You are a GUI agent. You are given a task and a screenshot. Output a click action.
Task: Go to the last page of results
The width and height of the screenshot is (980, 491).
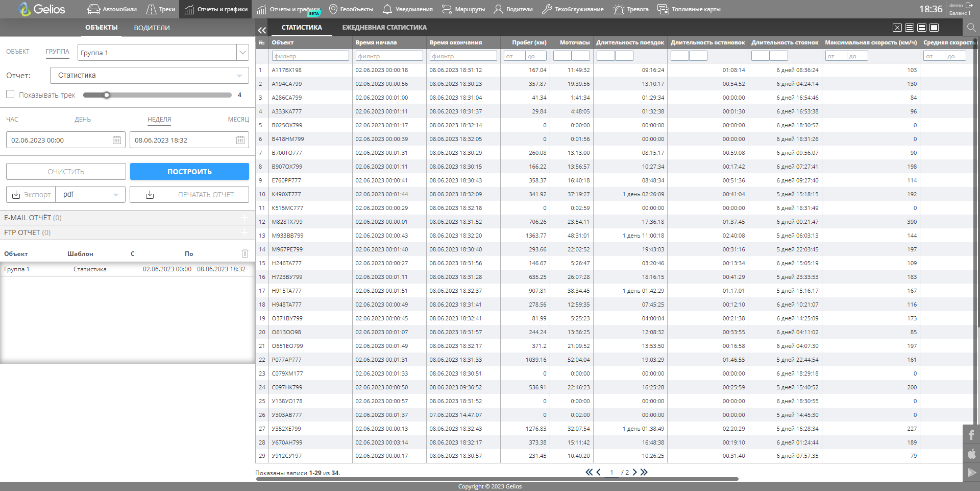(x=644, y=472)
